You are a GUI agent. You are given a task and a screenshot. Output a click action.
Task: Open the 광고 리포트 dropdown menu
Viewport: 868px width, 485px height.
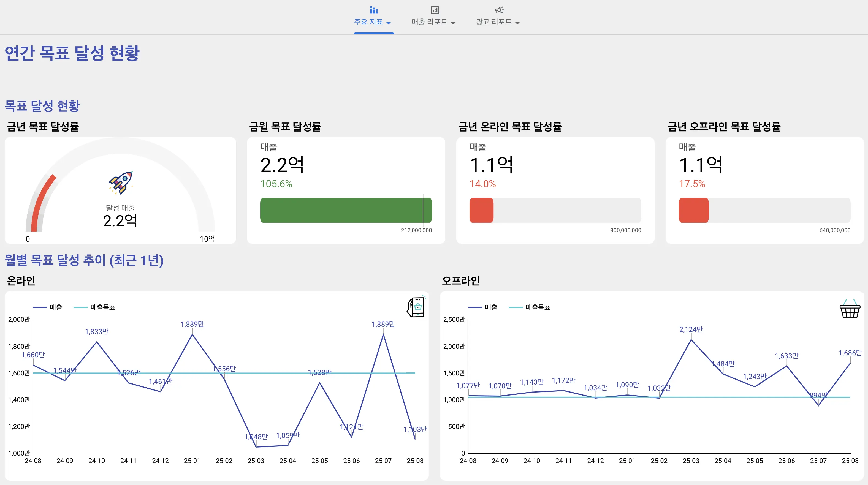pyautogui.click(x=518, y=23)
